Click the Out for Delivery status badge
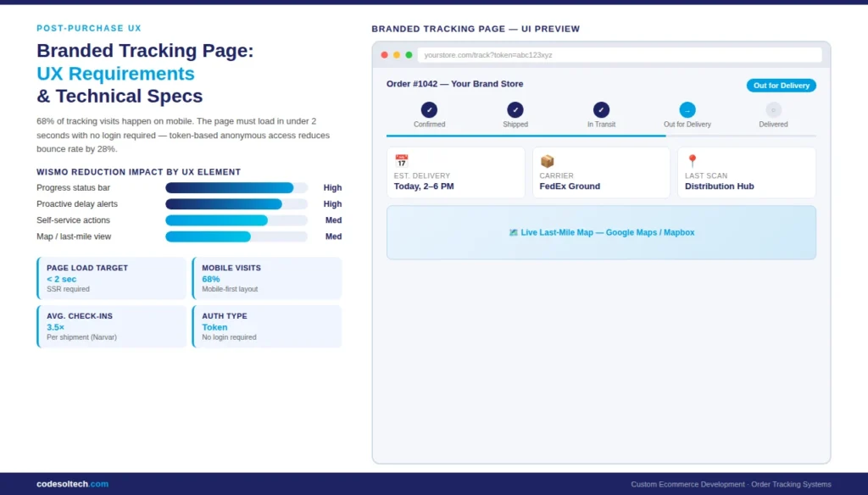 tap(781, 86)
